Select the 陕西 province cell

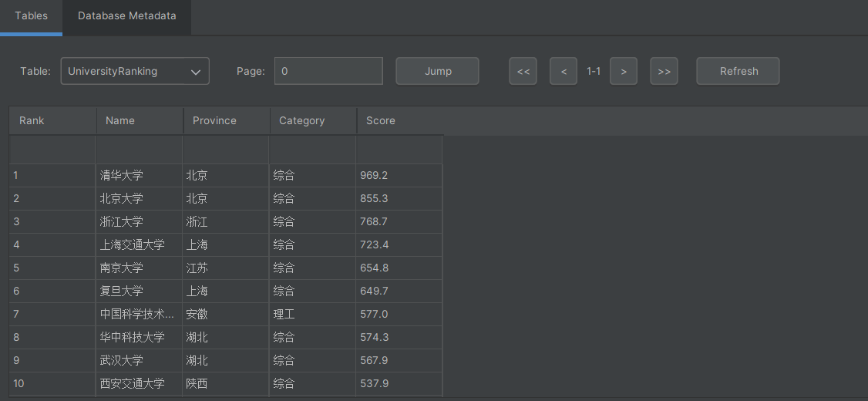coord(226,384)
